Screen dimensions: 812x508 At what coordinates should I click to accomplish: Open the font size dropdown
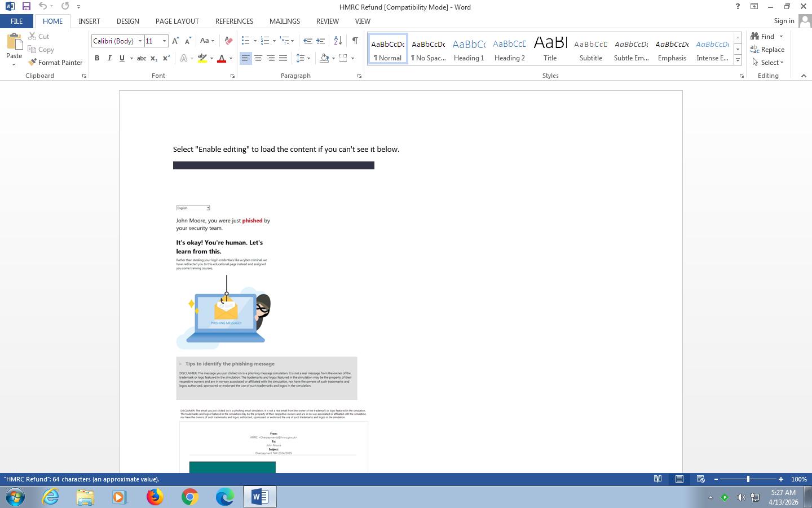[x=164, y=41]
